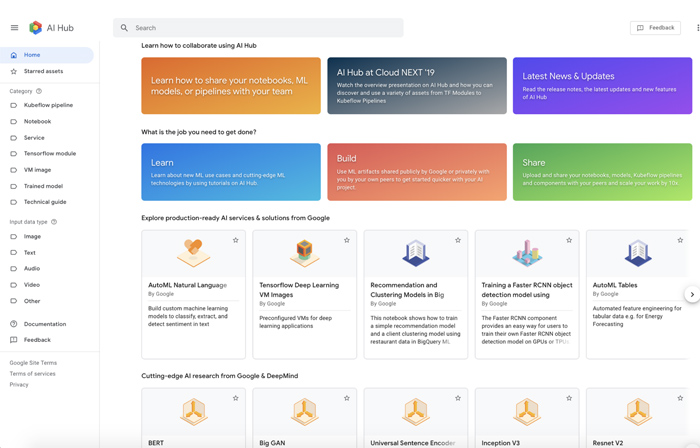The image size is (700, 448).
Task: Click the Category help question icon
Action: coord(39,91)
